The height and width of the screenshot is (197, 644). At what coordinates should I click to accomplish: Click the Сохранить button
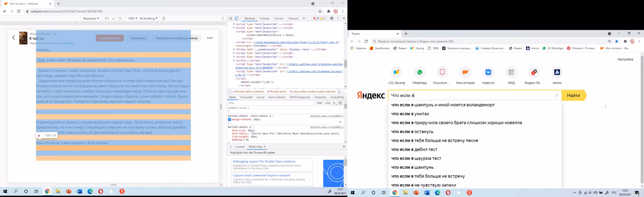[138, 38]
